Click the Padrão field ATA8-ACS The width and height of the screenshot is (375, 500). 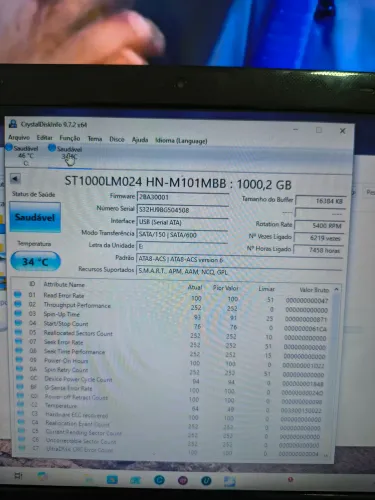click(x=239, y=260)
